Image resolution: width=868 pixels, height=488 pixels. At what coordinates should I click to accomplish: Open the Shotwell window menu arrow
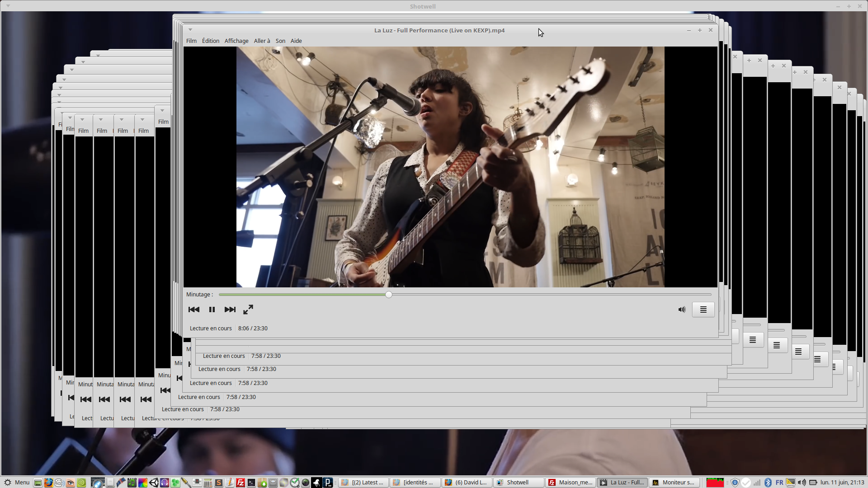[8, 6]
